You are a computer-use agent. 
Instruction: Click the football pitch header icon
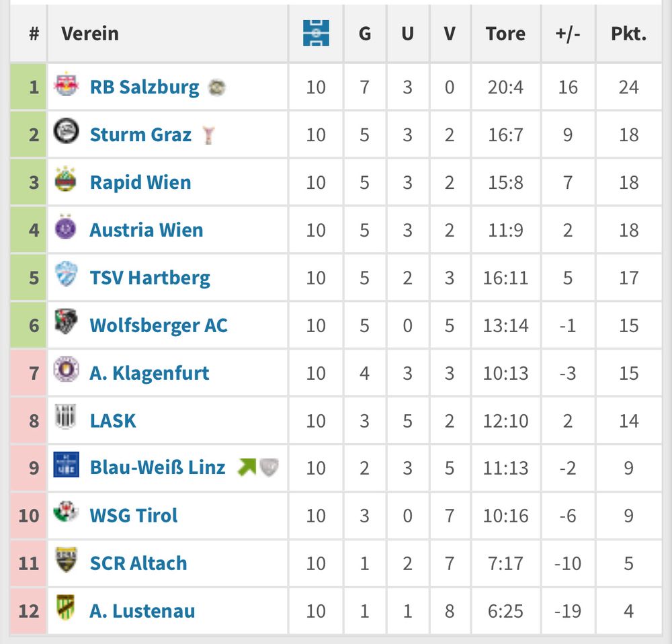(x=316, y=33)
